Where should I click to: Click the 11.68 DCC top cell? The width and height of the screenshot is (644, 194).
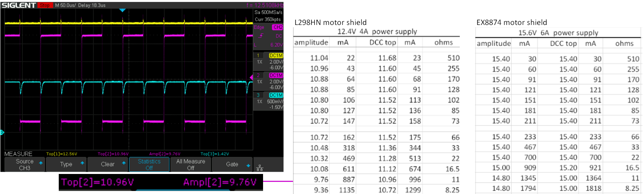pyautogui.click(x=387, y=58)
